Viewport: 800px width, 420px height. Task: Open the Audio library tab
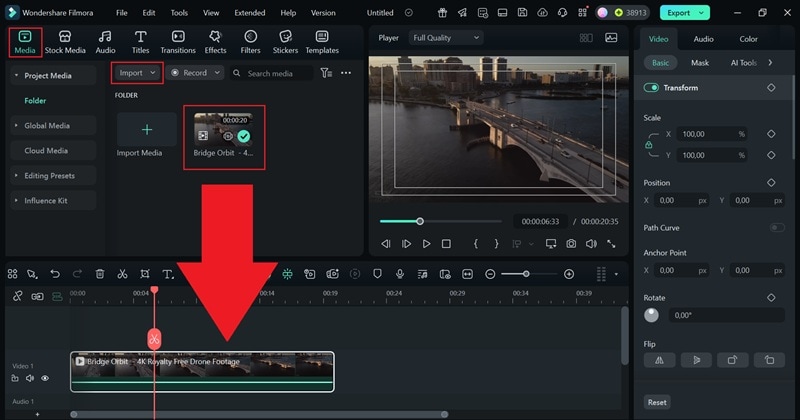click(x=105, y=42)
